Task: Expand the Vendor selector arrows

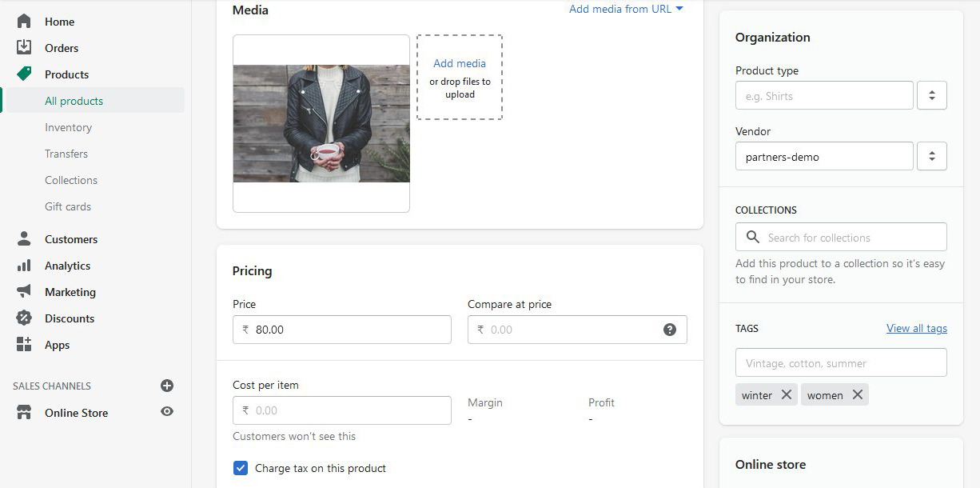Action: pos(932,157)
